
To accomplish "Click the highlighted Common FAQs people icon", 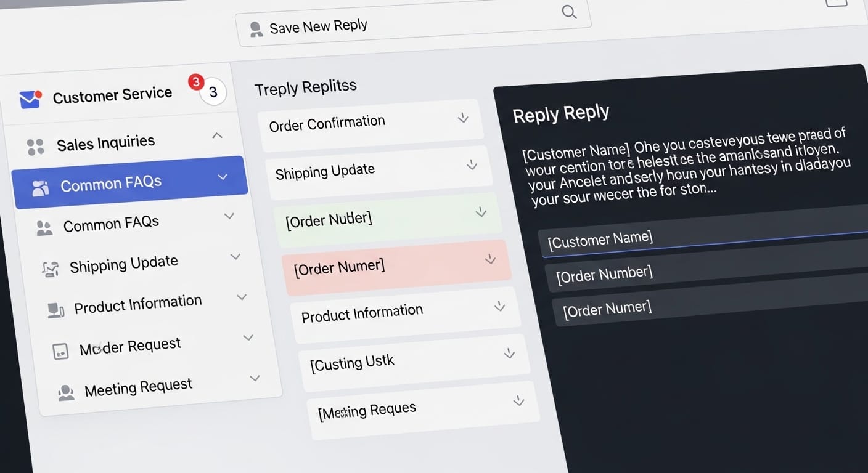I will tap(41, 188).
